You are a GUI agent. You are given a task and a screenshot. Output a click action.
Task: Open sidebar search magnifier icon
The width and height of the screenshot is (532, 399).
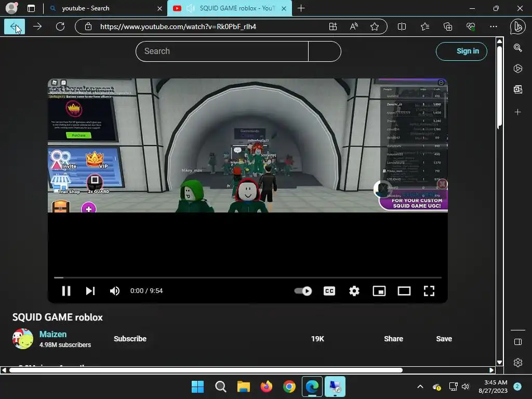pyautogui.click(x=518, y=48)
